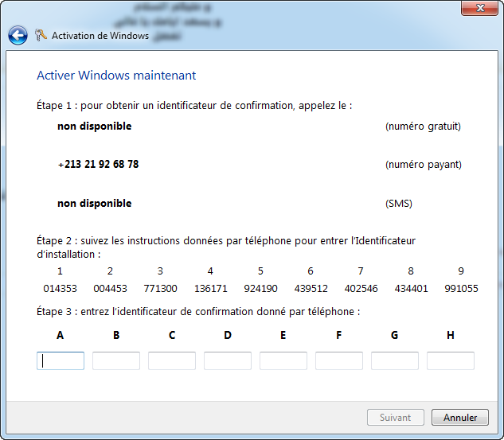
Task: Click installation ID group 434401
Action: tap(411, 288)
